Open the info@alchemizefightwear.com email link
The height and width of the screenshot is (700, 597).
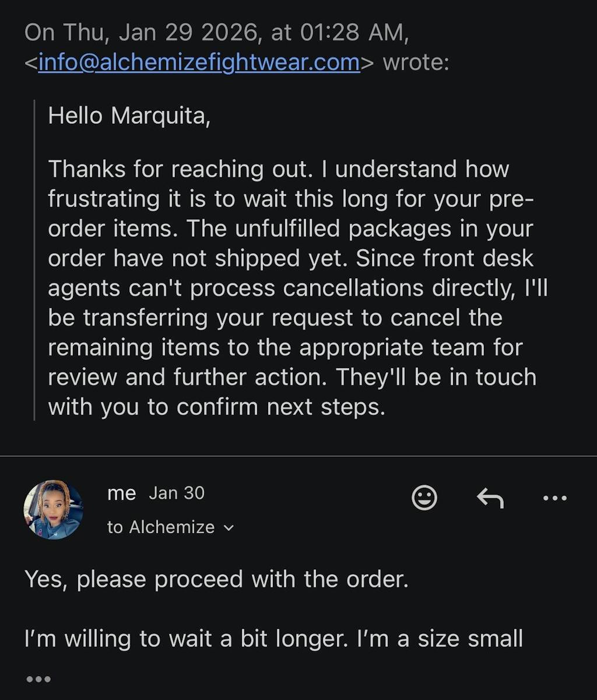click(199, 62)
